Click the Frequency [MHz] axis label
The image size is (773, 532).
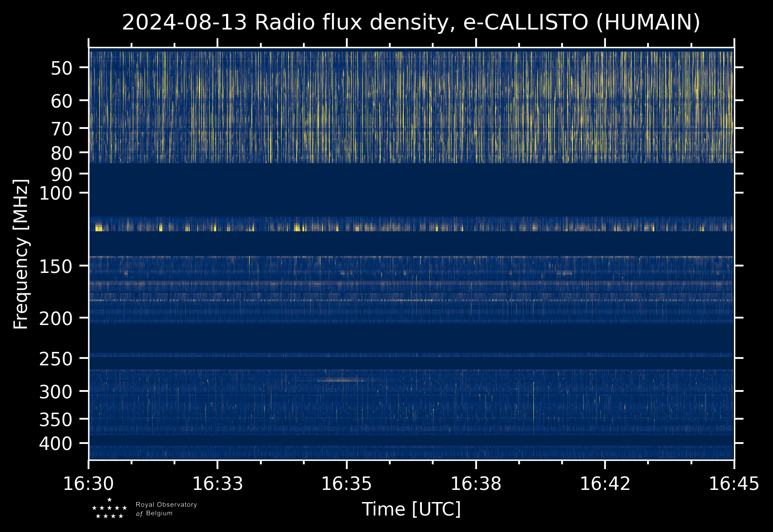click(21, 254)
